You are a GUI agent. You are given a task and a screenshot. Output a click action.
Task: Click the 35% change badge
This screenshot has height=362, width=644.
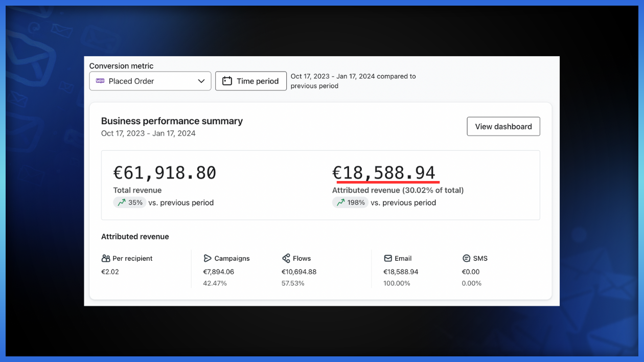tap(130, 202)
